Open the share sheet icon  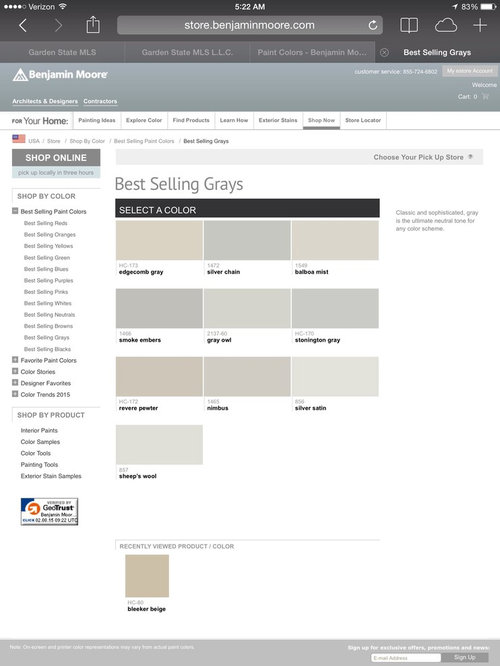[93, 25]
